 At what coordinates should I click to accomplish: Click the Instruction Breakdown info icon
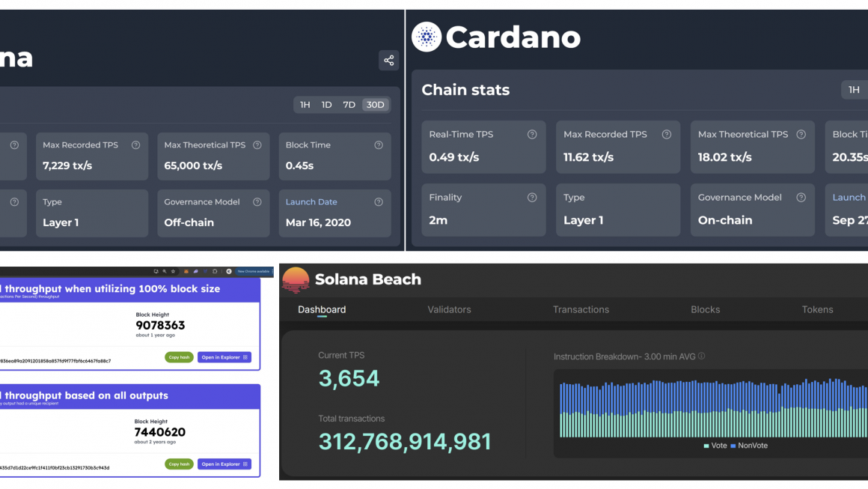pyautogui.click(x=701, y=356)
